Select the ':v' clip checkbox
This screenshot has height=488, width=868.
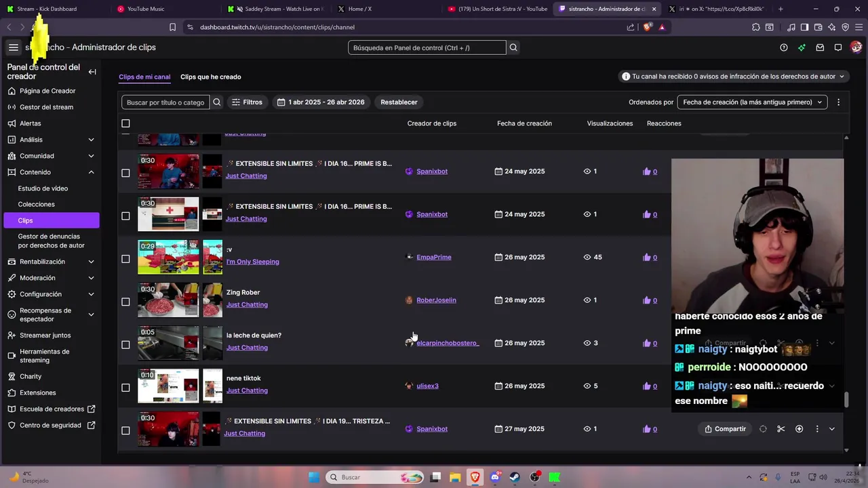coord(125,259)
